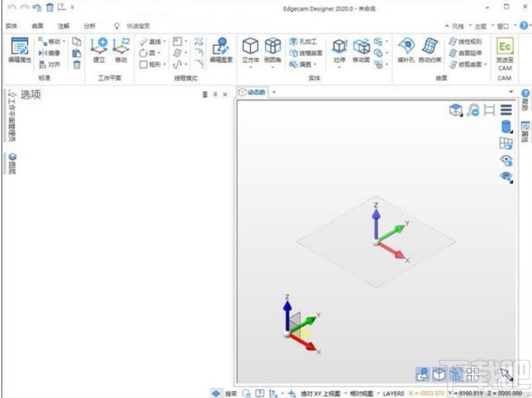
Task: Click LAYER0 in the status bar
Action: pos(394,394)
